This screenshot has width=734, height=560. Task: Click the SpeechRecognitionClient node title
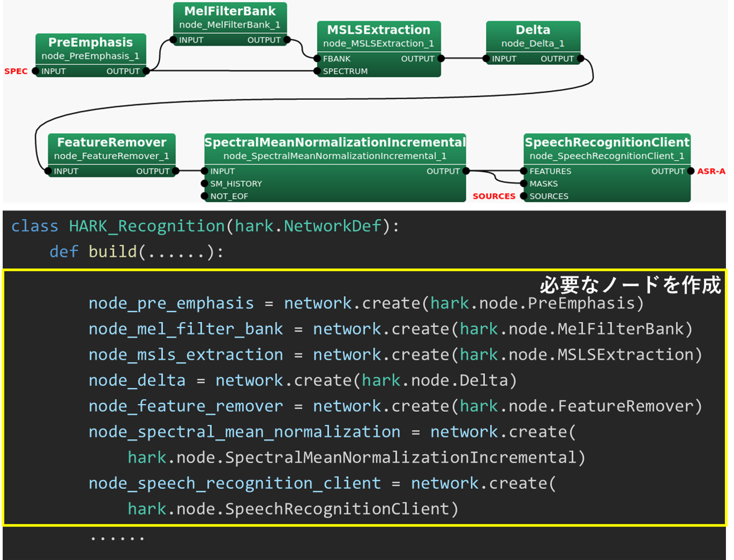[x=607, y=142]
